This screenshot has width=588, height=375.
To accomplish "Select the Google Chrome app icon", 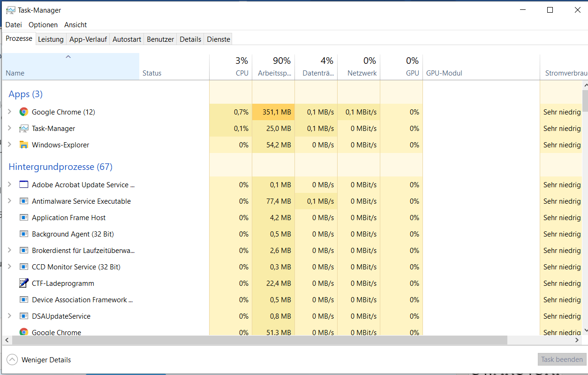I will (23, 112).
